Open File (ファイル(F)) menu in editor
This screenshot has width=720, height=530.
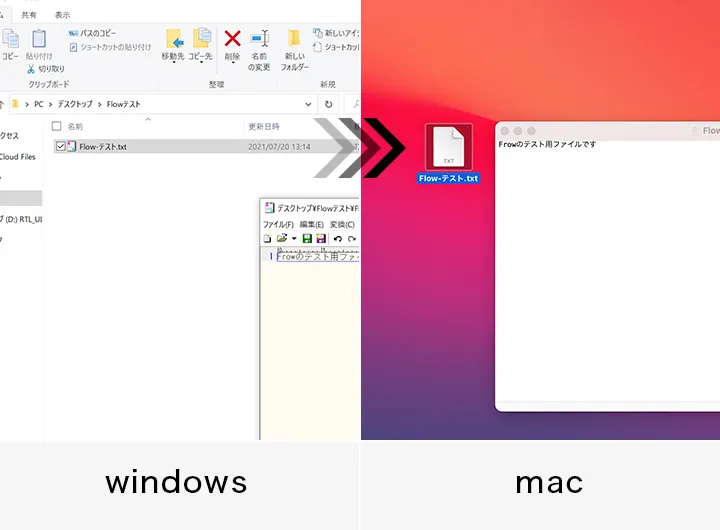[x=278, y=225]
